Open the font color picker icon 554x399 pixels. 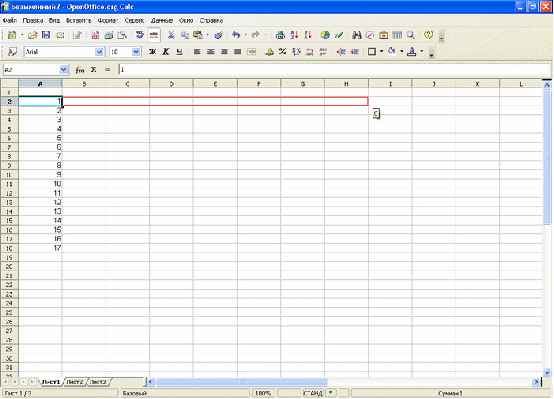coord(412,52)
